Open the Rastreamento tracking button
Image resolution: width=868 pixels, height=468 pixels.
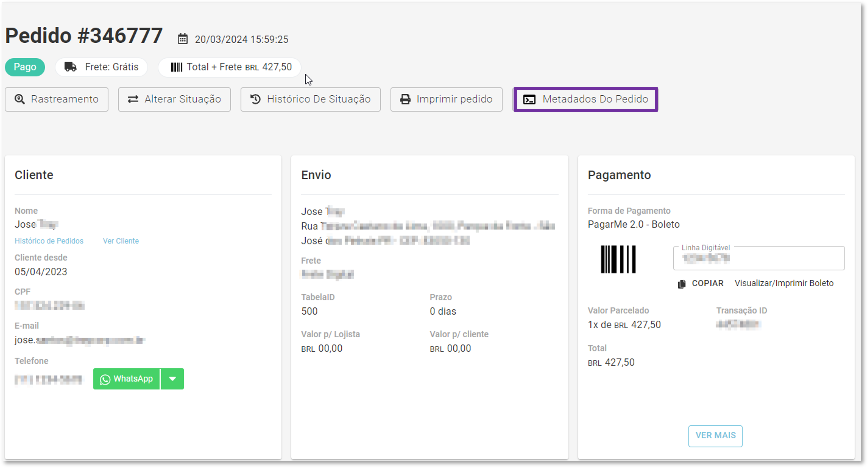pyautogui.click(x=57, y=99)
